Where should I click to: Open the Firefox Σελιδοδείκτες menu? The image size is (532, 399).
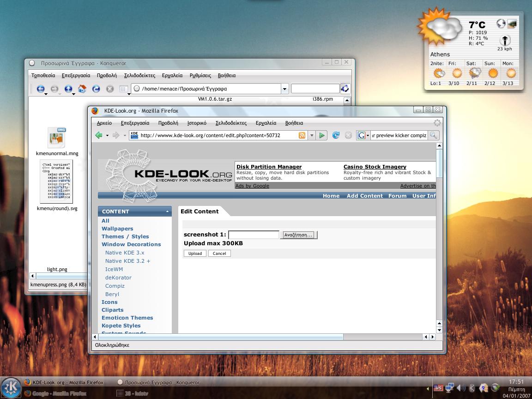(231, 123)
